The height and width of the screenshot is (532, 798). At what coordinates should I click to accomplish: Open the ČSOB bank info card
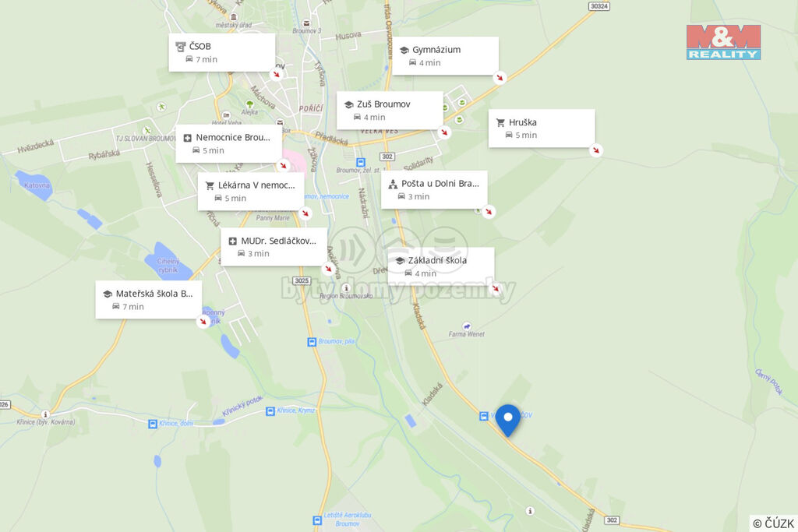coord(222,52)
